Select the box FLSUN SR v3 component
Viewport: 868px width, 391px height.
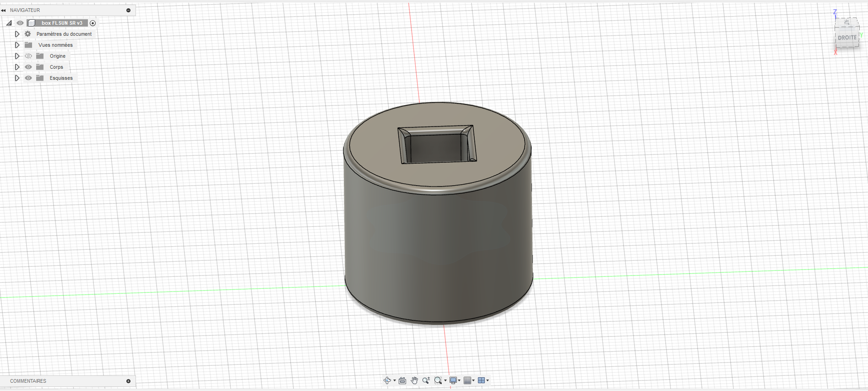point(62,23)
